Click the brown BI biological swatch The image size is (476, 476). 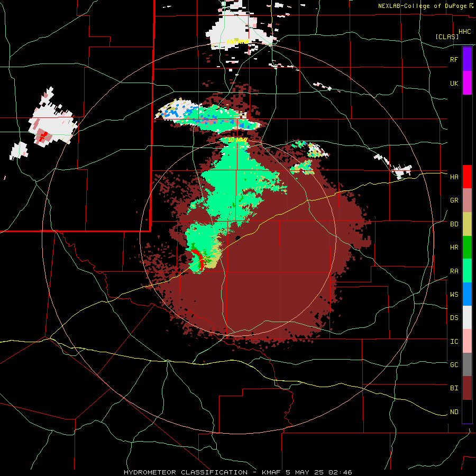(x=467, y=388)
